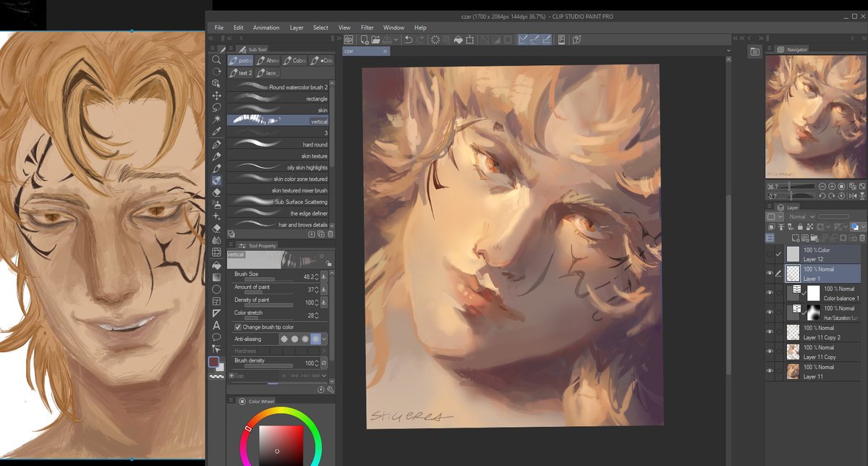
Task: Select the Auto select wand tool
Action: point(216,120)
